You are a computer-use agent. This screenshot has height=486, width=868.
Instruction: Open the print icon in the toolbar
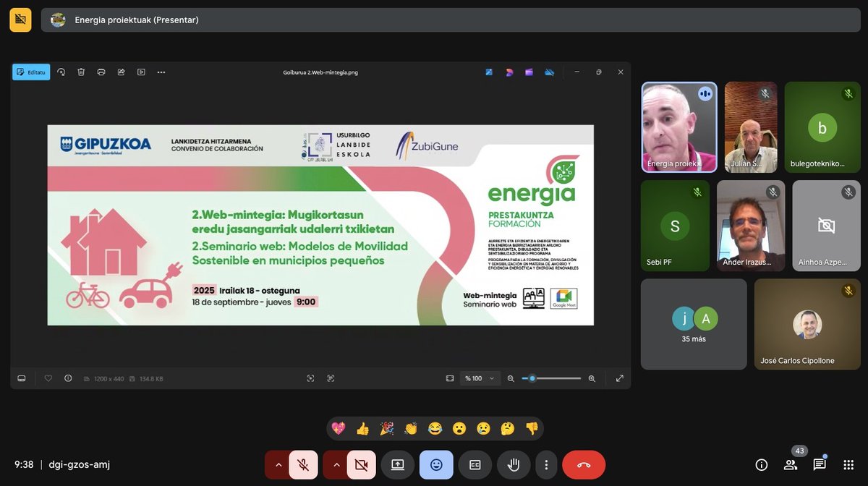[x=101, y=72]
